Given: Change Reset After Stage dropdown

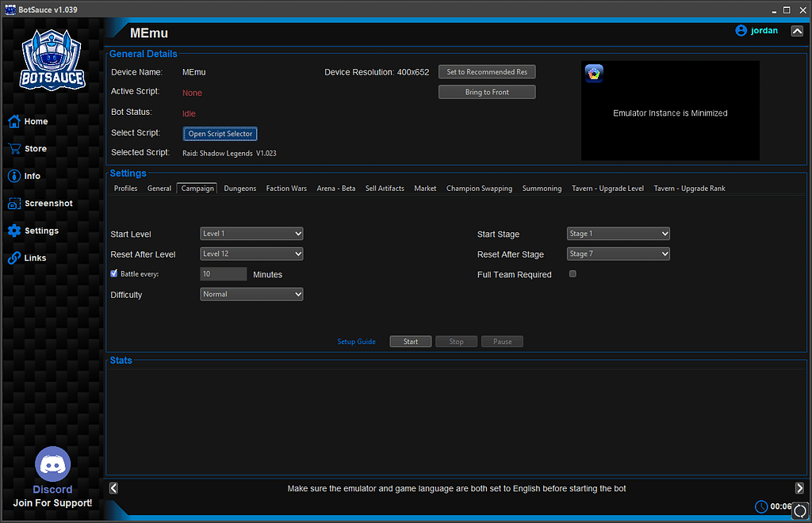Looking at the screenshot, I should (x=618, y=254).
